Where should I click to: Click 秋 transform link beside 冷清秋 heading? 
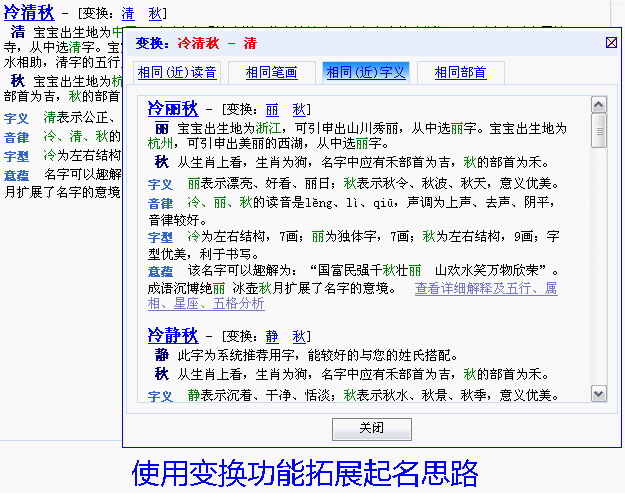click(x=154, y=14)
